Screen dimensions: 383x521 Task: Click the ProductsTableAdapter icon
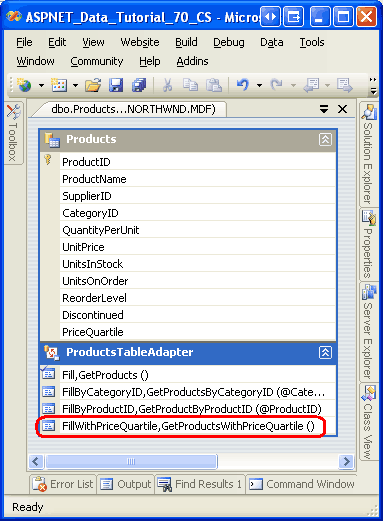click(52, 353)
